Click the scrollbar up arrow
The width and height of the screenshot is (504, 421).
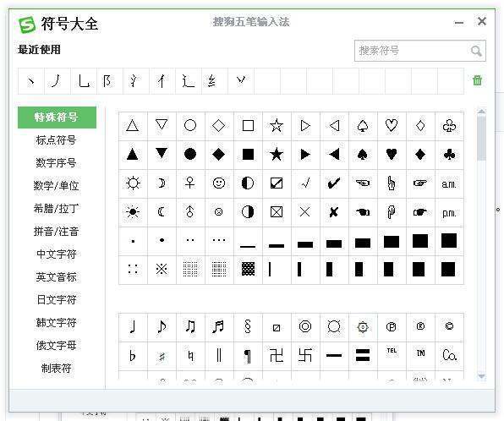pos(481,112)
